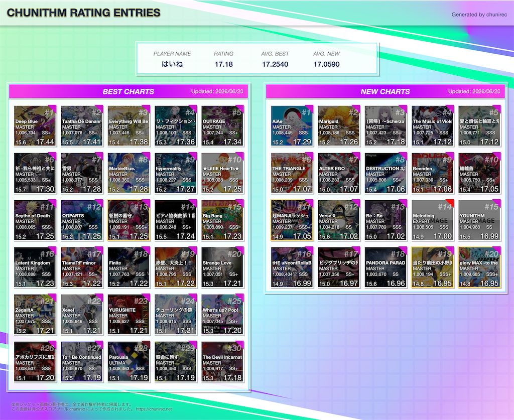
Task: Click the rating value 17.18
Action: tap(223, 64)
